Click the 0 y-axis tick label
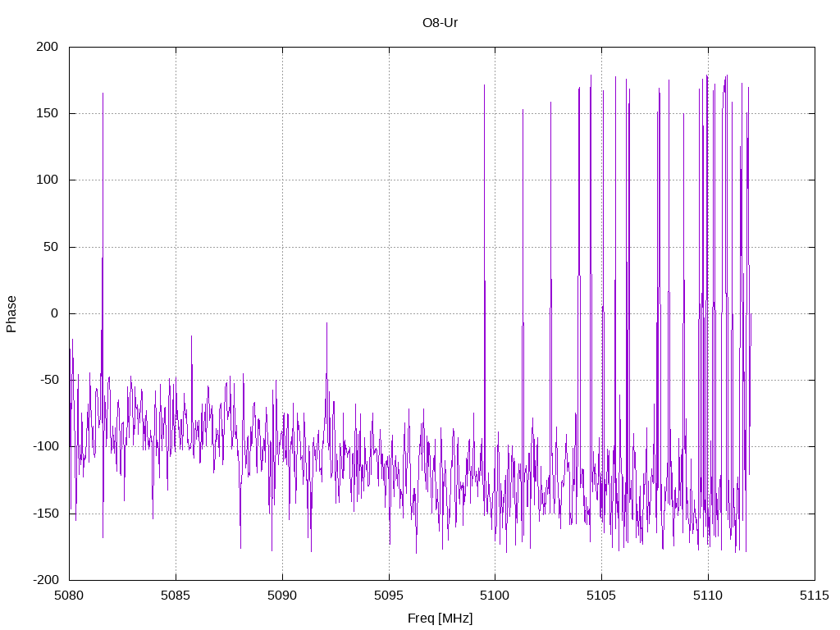Image resolution: width=840 pixels, height=630 pixels. click(55, 313)
